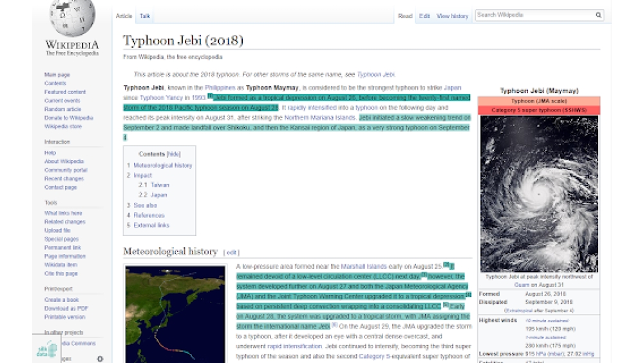Open Featured content in the sidebar

65,92
